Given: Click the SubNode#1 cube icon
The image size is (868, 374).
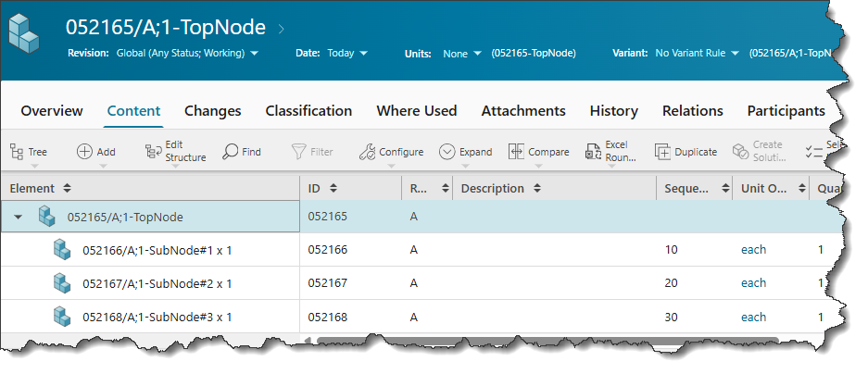Looking at the screenshot, I should tap(62, 250).
